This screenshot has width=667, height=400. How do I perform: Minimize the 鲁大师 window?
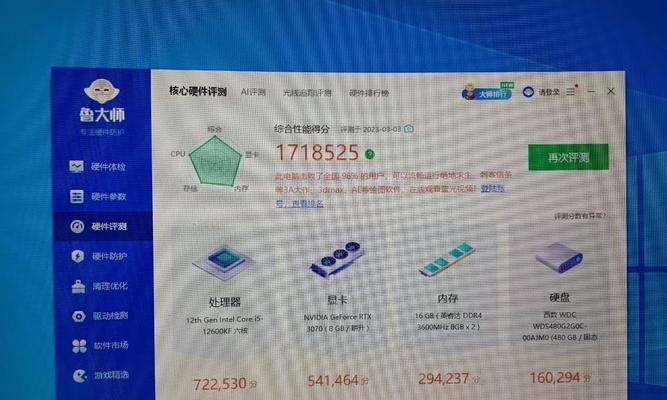(591, 91)
